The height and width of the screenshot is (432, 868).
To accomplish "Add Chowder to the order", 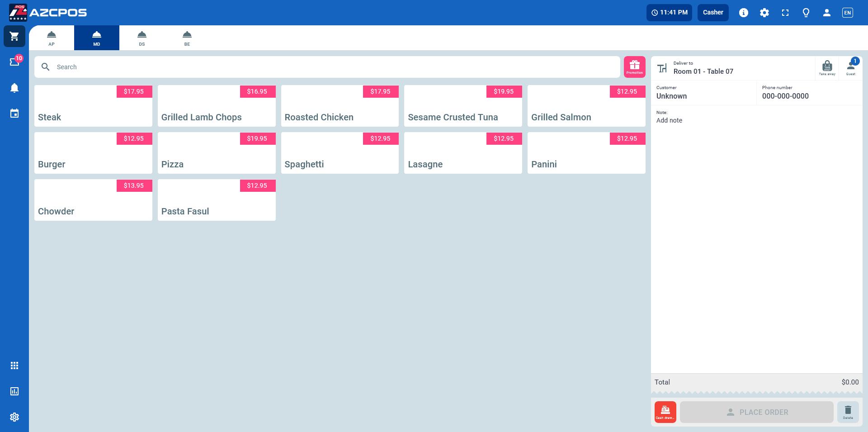I will coord(93,200).
